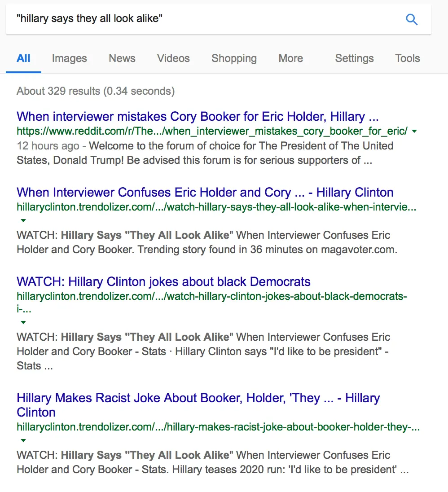Open the Videos results tab
Image resolution: width=448 pixels, height=492 pixels.
coord(173,58)
